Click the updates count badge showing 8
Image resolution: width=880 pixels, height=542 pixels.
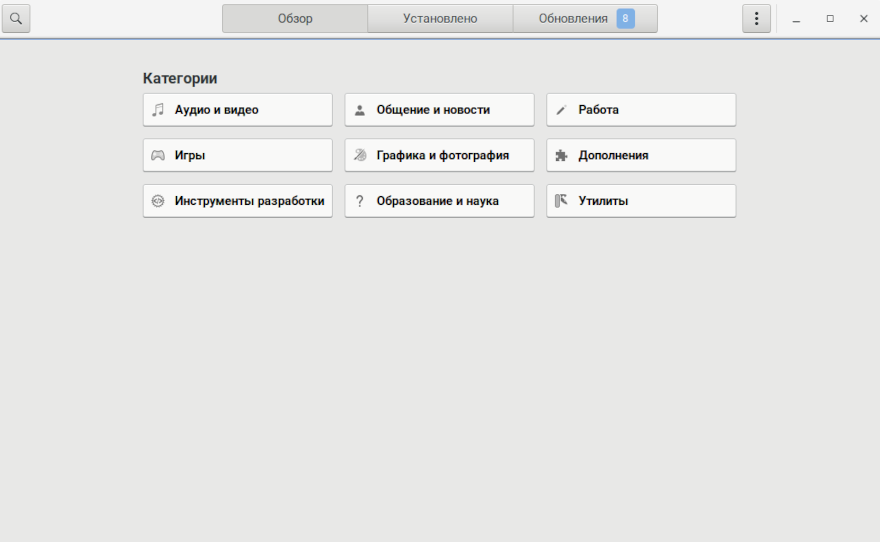pyautogui.click(x=625, y=18)
